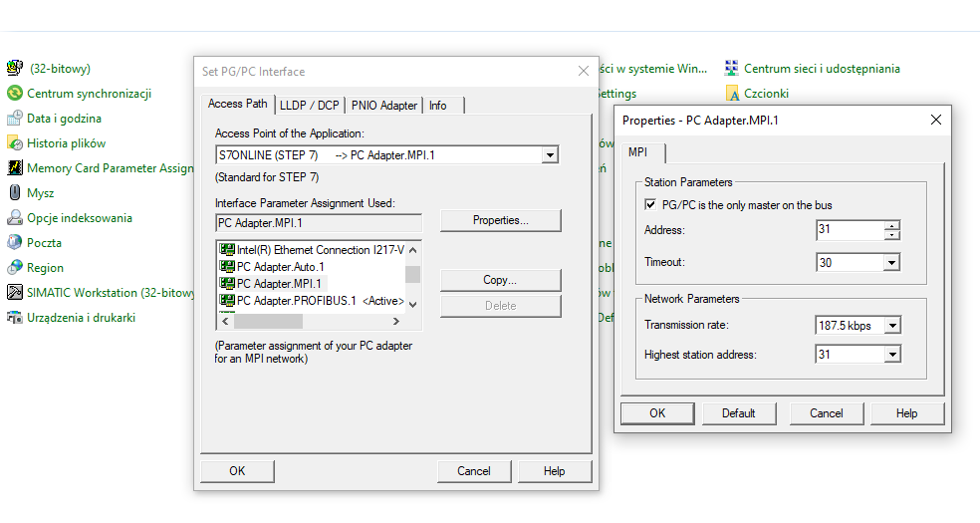Click the PC Adapter.MPI.1 adapter icon
The height and width of the screenshot is (523, 980).
[x=227, y=283]
